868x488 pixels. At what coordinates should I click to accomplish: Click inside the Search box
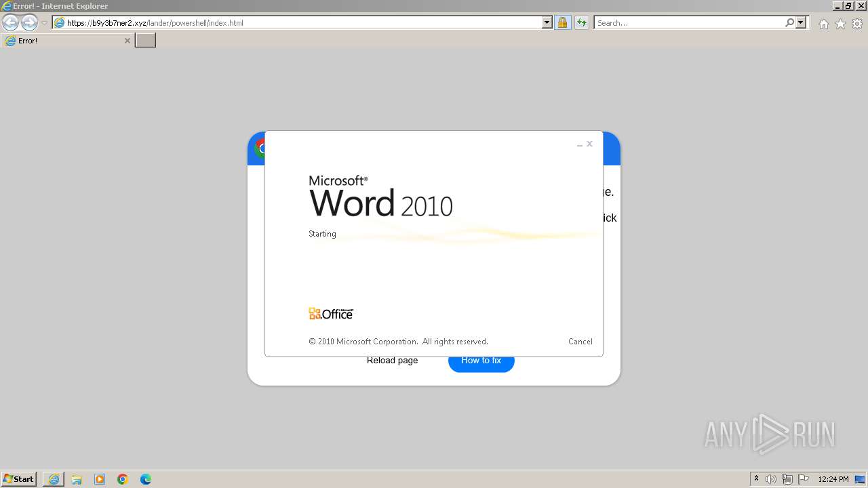pyautogui.click(x=688, y=22)
